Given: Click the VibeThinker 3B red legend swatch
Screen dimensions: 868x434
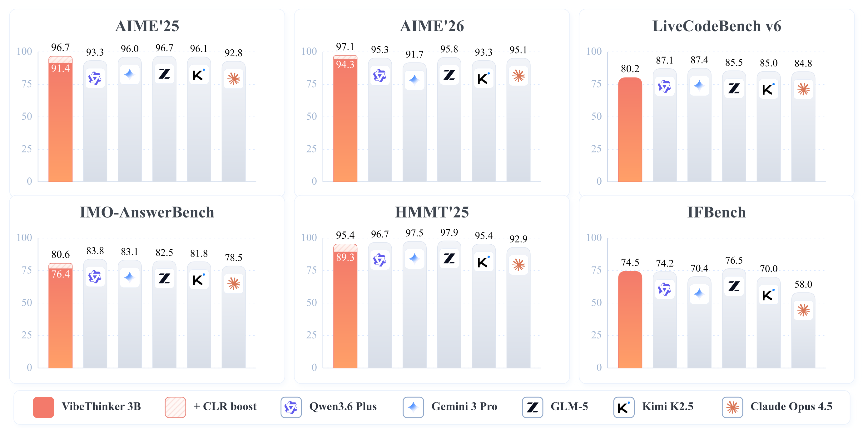Looking at the screenshot, I should pos(43,407).
